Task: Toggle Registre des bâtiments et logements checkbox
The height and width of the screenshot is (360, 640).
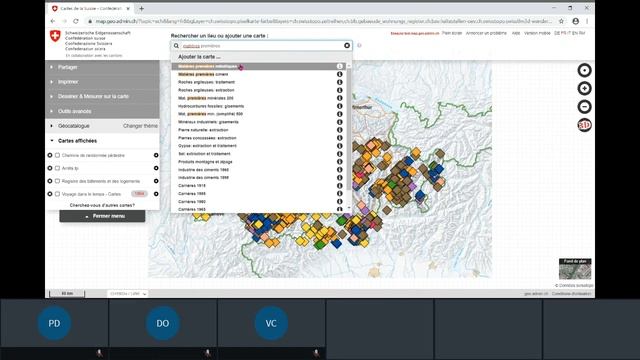Action: [58, 181]
